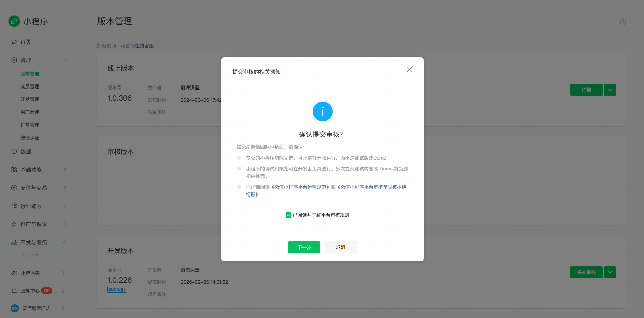The image size is (644, 318).
Task: Expand the 通知中心 chevron
Action: point(63,291)
